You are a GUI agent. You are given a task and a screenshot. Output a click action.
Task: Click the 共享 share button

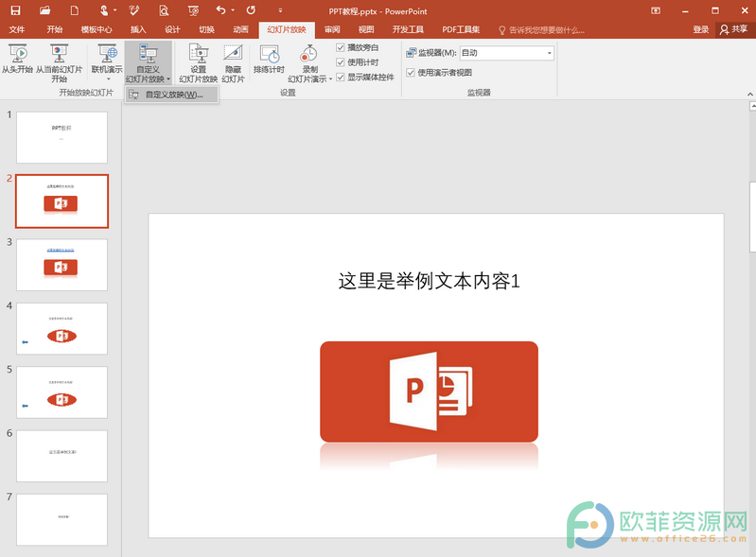[734, 30]
